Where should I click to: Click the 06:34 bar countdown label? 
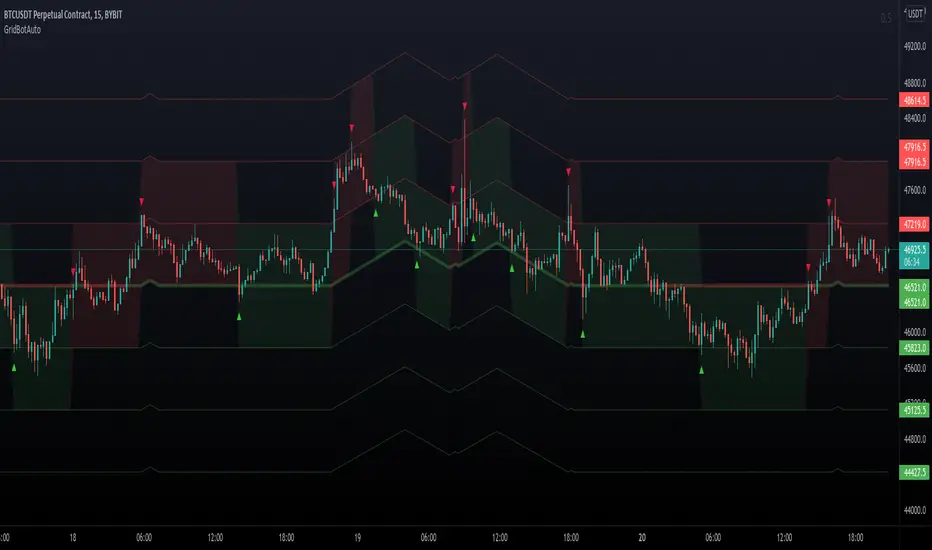pyautogui.click(x=914, y=262)
